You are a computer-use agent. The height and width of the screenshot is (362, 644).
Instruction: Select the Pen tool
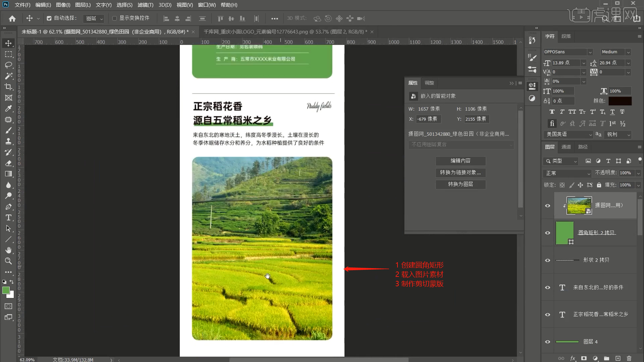(8, 207)
